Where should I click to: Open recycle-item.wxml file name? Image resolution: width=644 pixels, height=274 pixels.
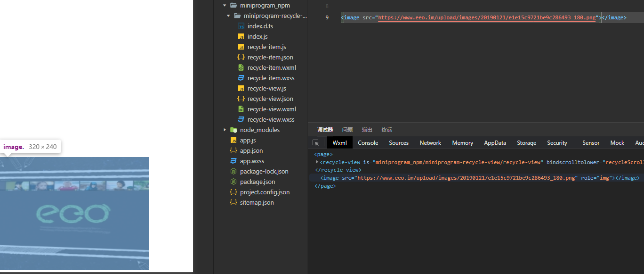pyautogui.click(x=272, y=68)
